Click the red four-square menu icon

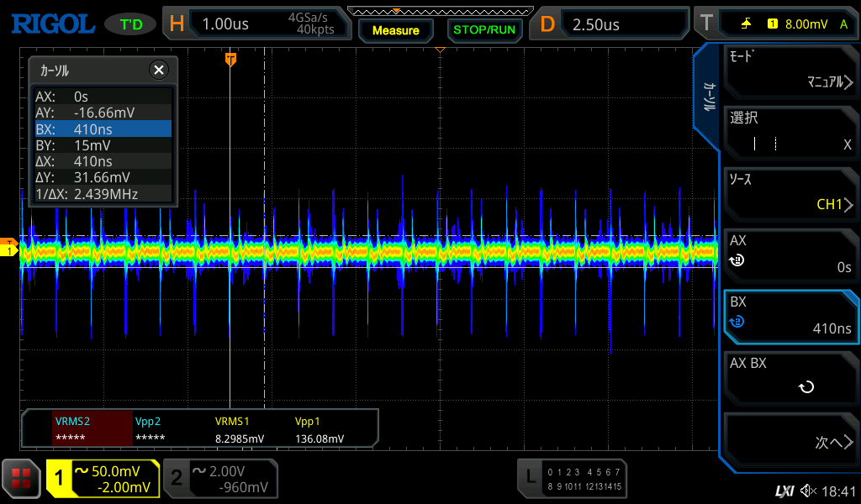pyautogui.click(x=21, y=479)
